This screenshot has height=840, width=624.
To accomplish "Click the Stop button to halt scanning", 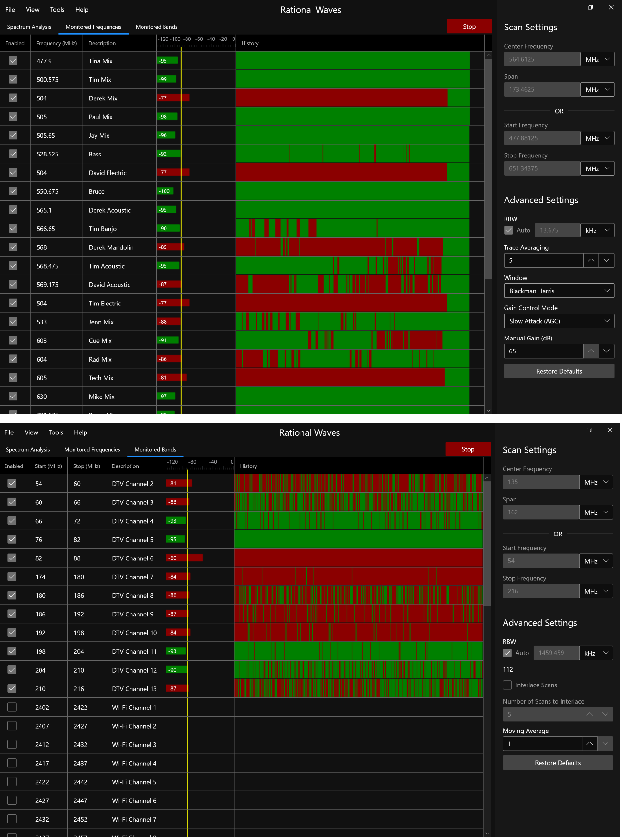I will point(469,27).
